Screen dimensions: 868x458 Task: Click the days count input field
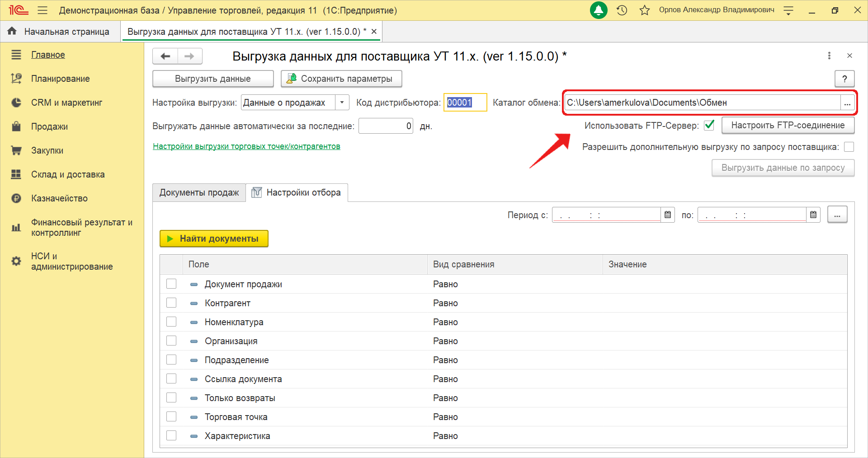386,126
